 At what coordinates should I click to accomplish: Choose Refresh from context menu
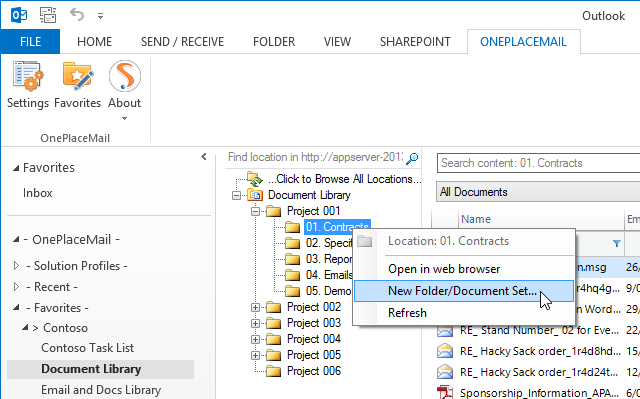(464, 313)
